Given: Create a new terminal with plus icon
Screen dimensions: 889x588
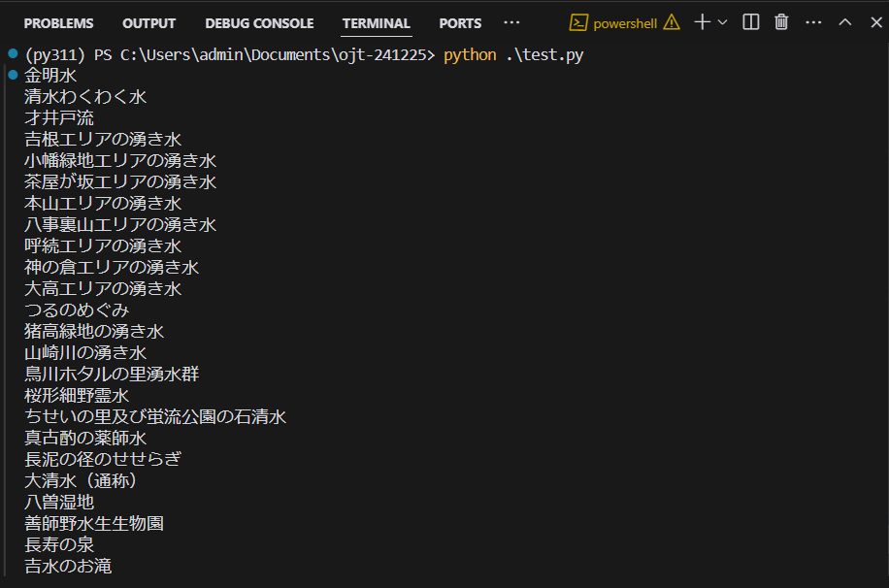Looking at the screenshot, I should (x=702, y=22).
